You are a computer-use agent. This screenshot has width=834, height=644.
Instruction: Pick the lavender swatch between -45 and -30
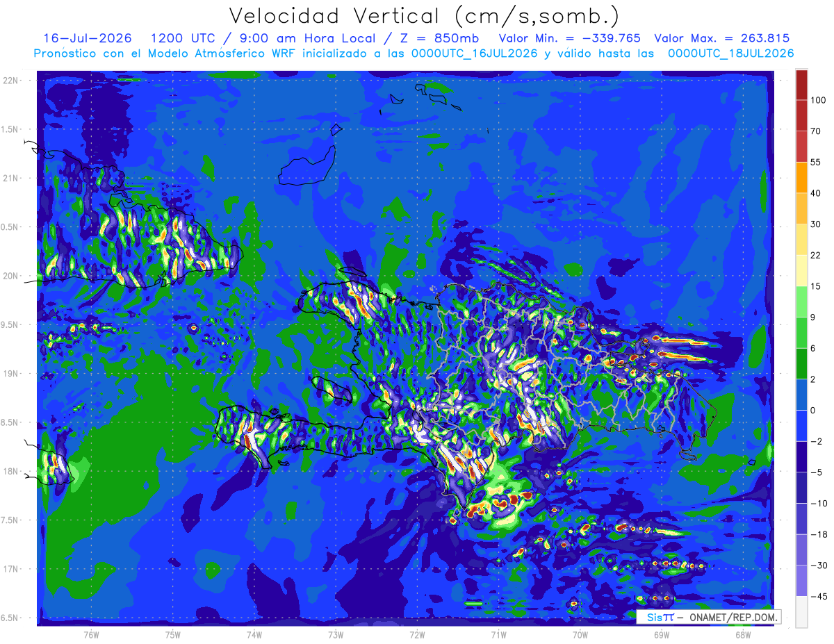pyautogui.click(x=801, y=581)
